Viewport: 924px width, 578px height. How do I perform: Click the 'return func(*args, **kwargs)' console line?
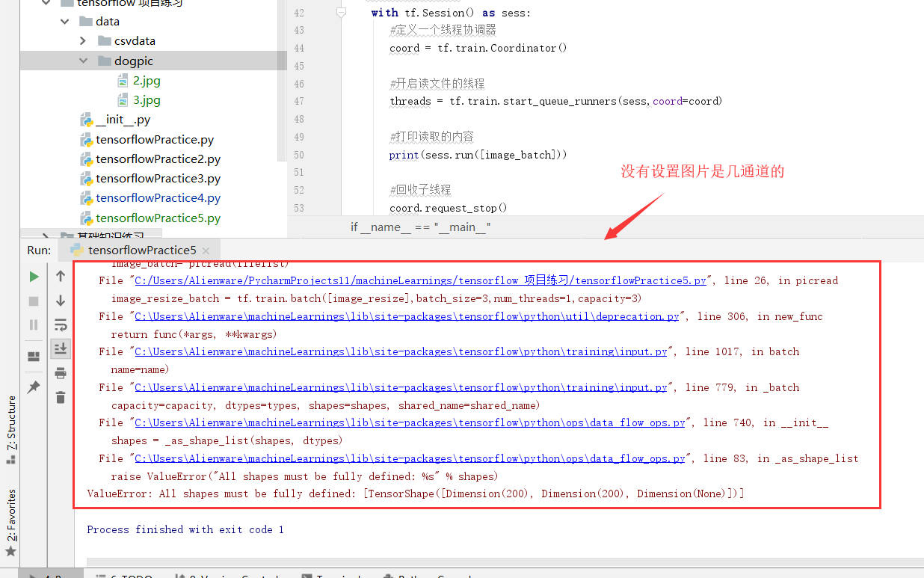194,334
